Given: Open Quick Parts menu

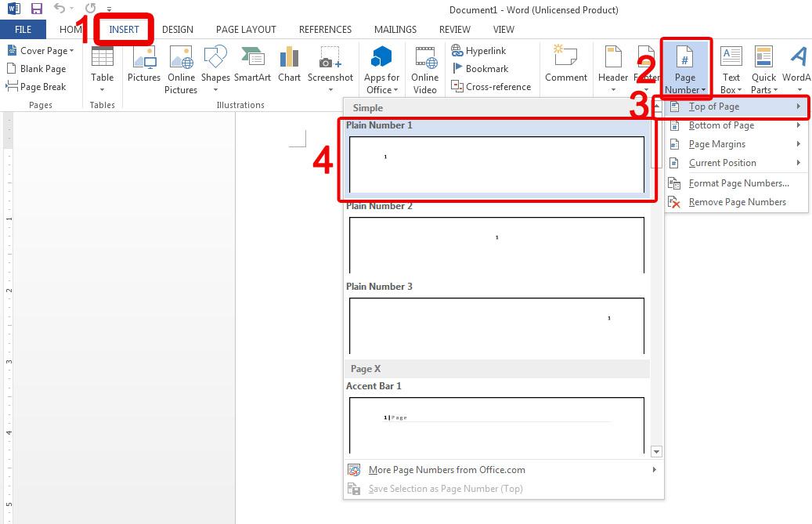Looking at the screenshot, I should point(763,70).
